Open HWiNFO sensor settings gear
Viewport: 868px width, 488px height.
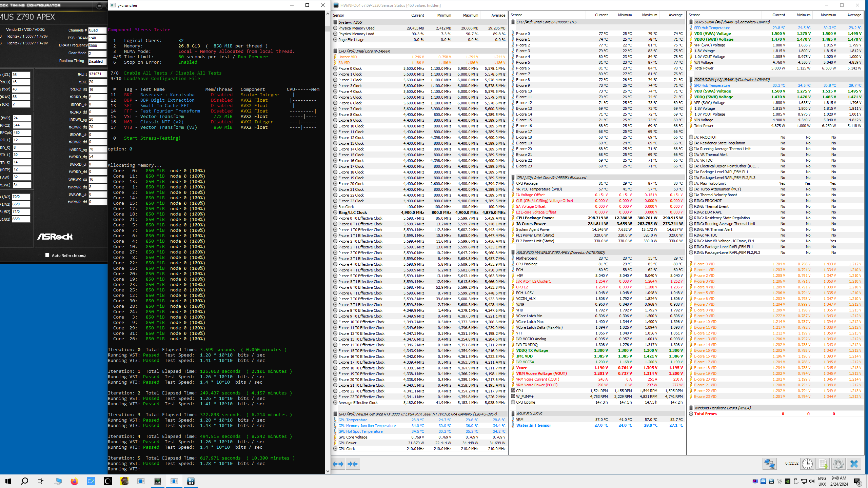coord(838,464)
